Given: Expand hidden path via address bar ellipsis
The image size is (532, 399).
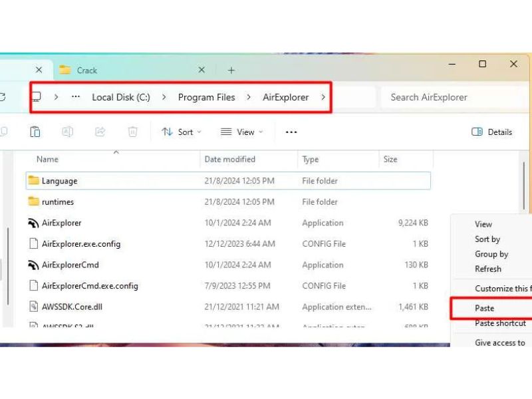Looking at the screenshot, I should click(x=76, y=97).
